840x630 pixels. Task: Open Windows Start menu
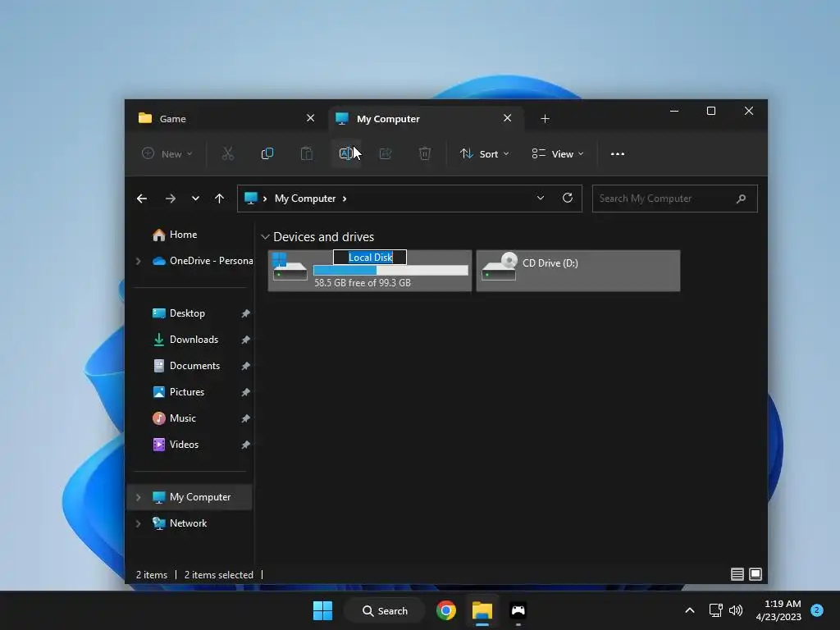coord(322,610)
